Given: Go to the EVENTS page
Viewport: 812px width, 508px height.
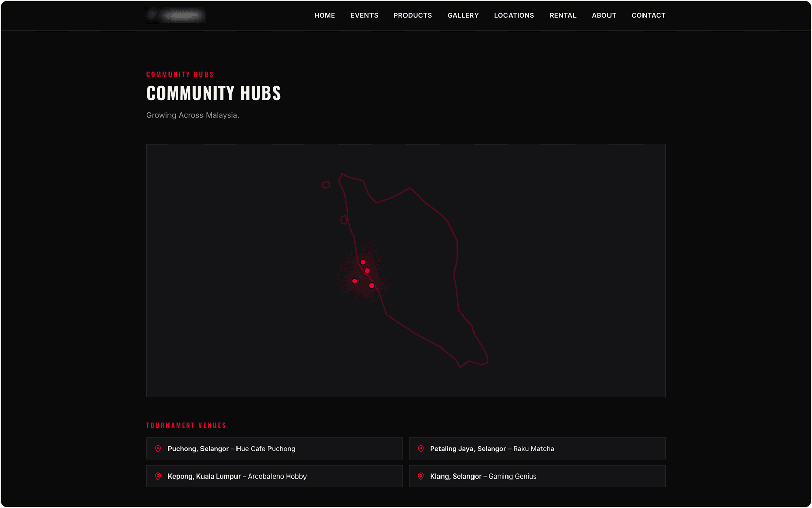Looking at the screenshot, I should point(364,15).
